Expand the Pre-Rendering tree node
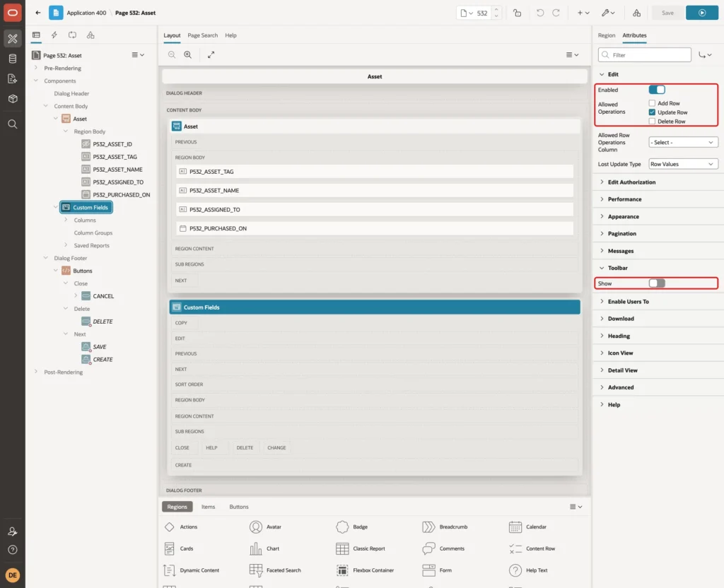The image size is (724, 588). click(36, 68)
